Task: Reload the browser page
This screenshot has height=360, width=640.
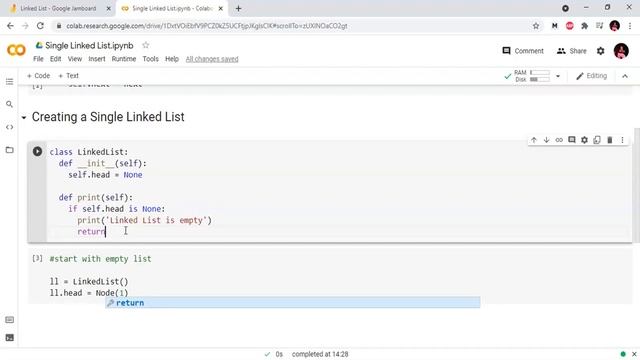Action: coord(40,26)
